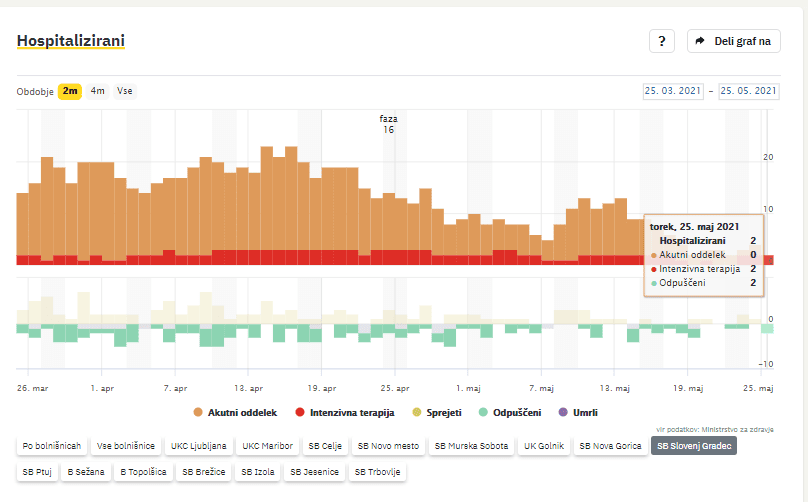Open the start date field 25. 03. 2021

pyautogui.click(x=675, y=91)
